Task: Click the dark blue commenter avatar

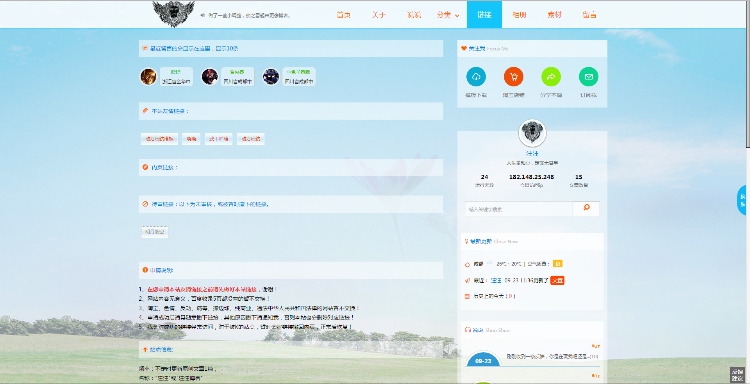Action: coord(271,77)
